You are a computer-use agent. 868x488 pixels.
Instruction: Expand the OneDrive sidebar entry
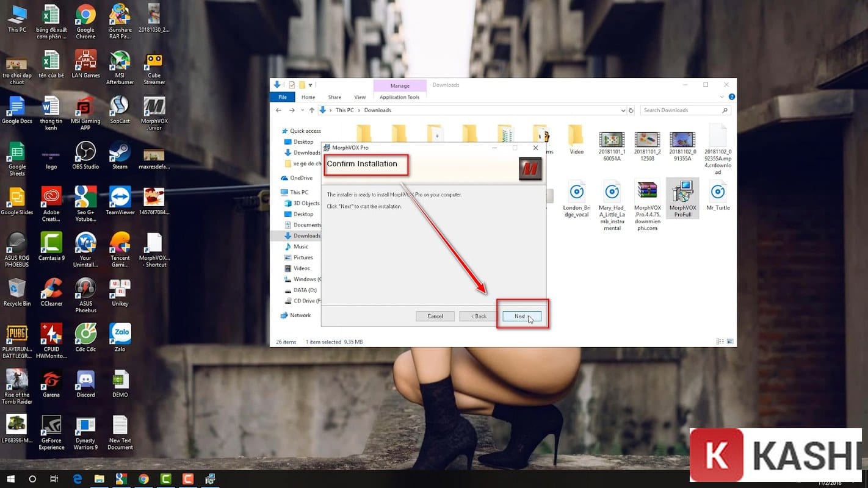tap(282, 178)
